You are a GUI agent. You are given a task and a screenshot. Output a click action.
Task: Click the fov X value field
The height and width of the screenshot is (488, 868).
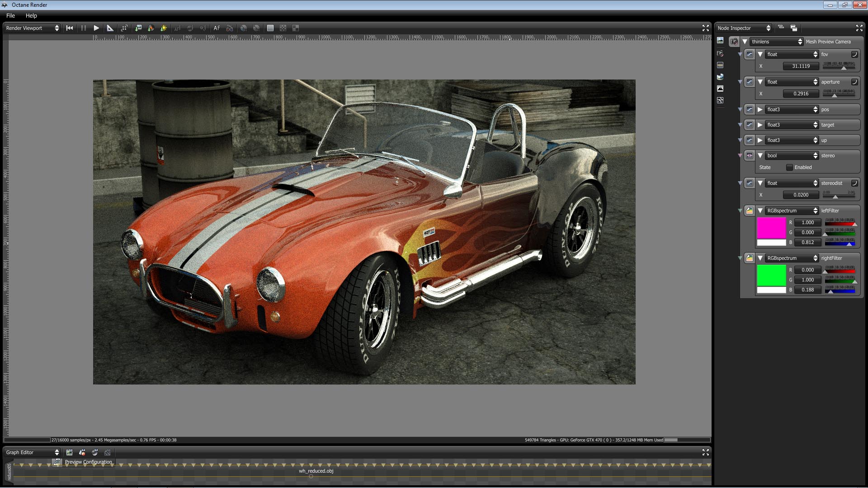tap(801, 66)
